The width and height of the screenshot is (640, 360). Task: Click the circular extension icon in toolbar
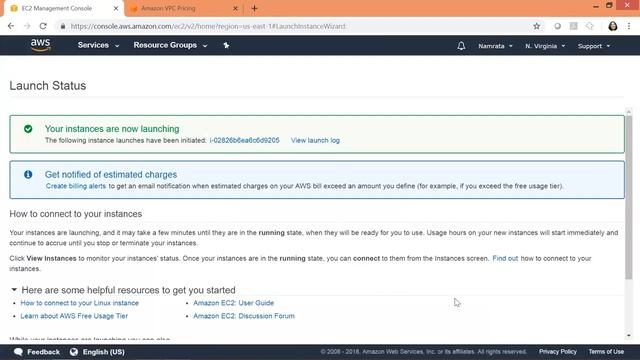(557, 26)
